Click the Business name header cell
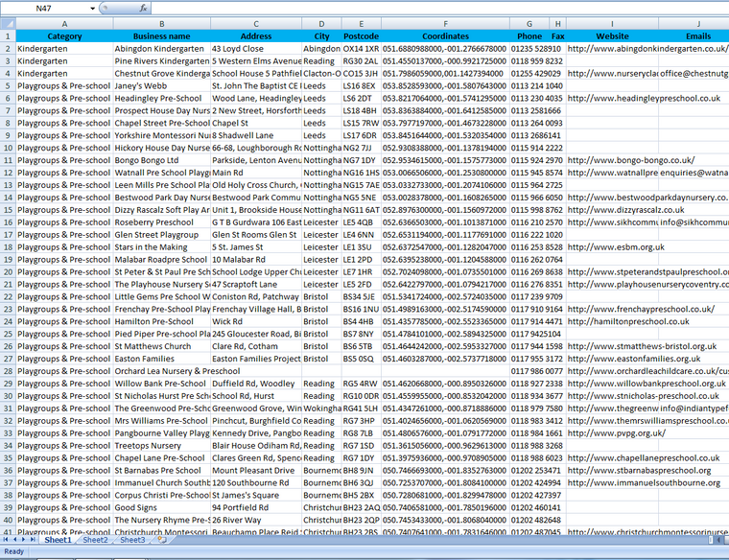This screenshot has width=729, height=560. point(162,36)
